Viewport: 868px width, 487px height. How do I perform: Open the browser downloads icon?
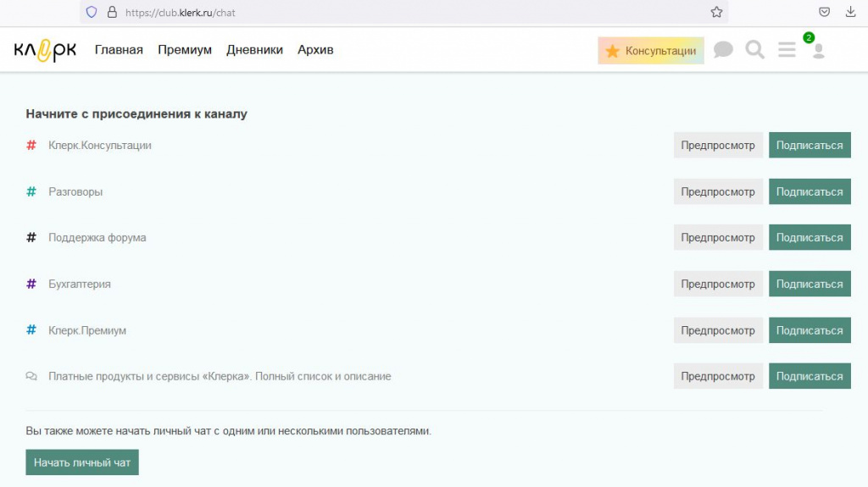tap(850, 12)
